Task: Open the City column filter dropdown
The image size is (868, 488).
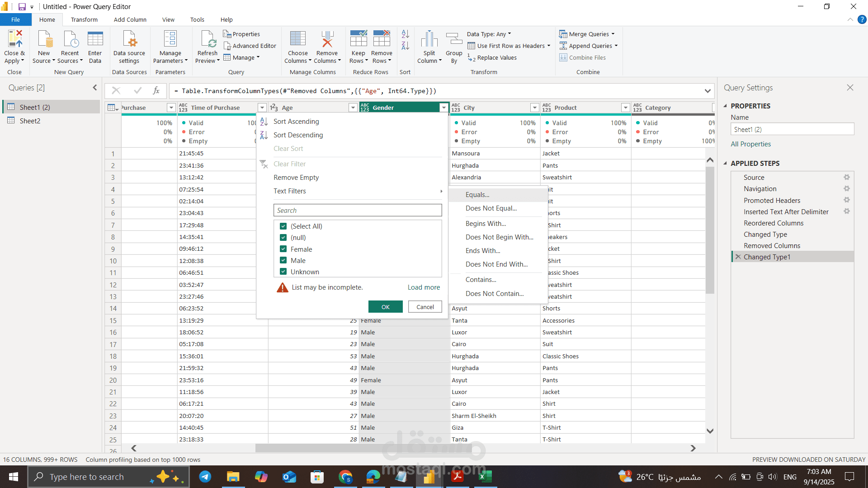Action: [535, 108]
